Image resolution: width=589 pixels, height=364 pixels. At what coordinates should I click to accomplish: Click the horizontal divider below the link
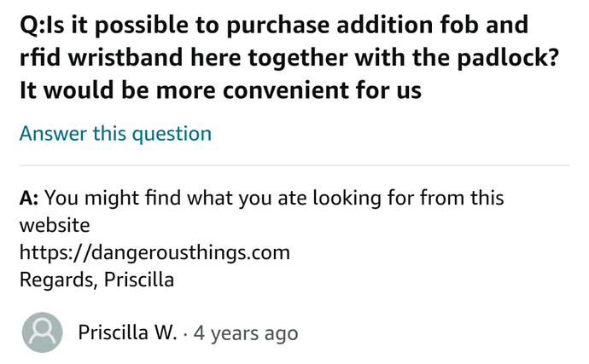point(294,165)
